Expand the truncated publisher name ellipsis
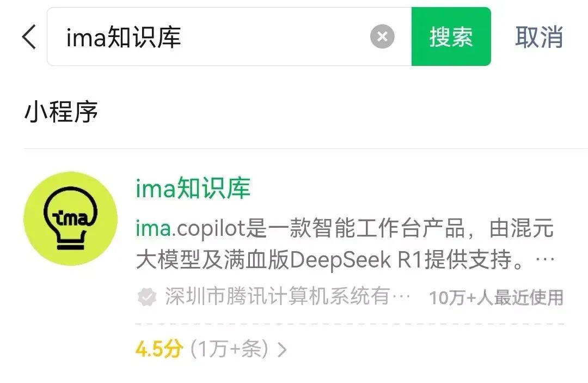The image size is (588, 383). [401, 297]
